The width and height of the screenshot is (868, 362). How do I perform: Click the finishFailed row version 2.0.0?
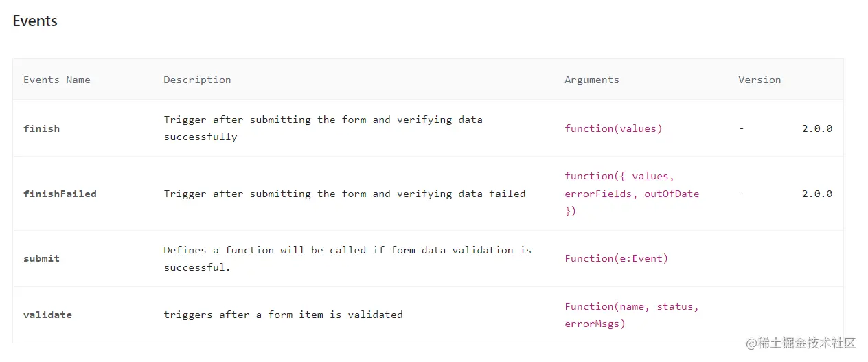817,194
